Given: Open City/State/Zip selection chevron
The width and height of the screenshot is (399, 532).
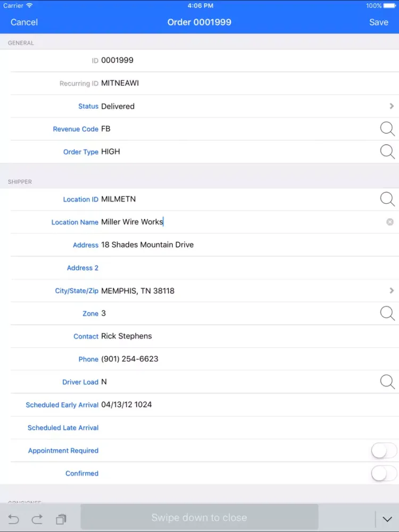Looking at the screenshot, I should click(392, 291).
